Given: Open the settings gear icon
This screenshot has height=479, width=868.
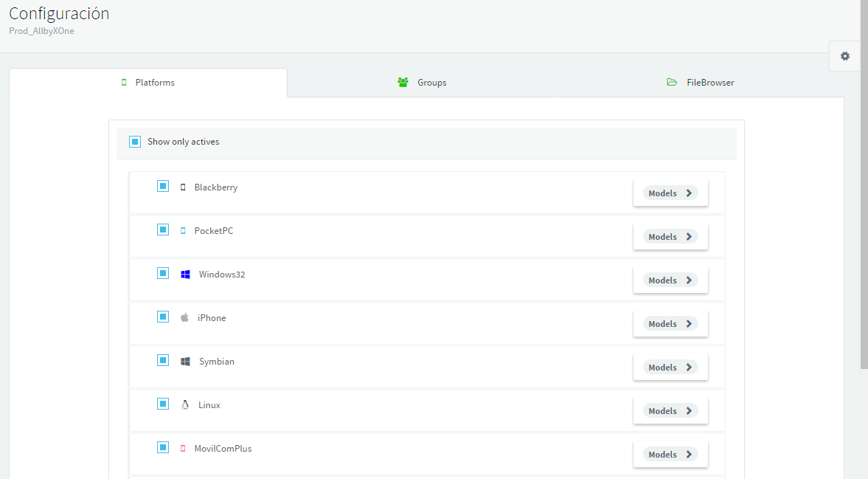Looking at the screenshot, I should (844, 56).
